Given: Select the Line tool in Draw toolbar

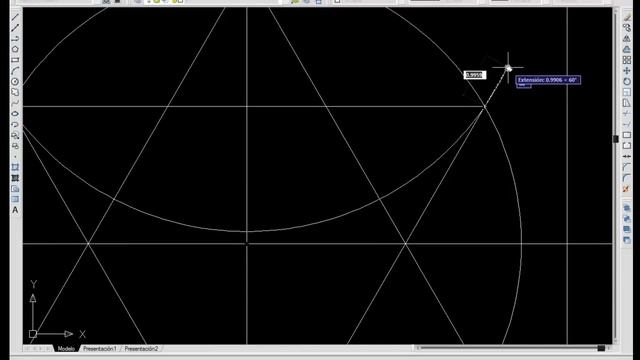Looking at the screenshot, I should 15,18.
